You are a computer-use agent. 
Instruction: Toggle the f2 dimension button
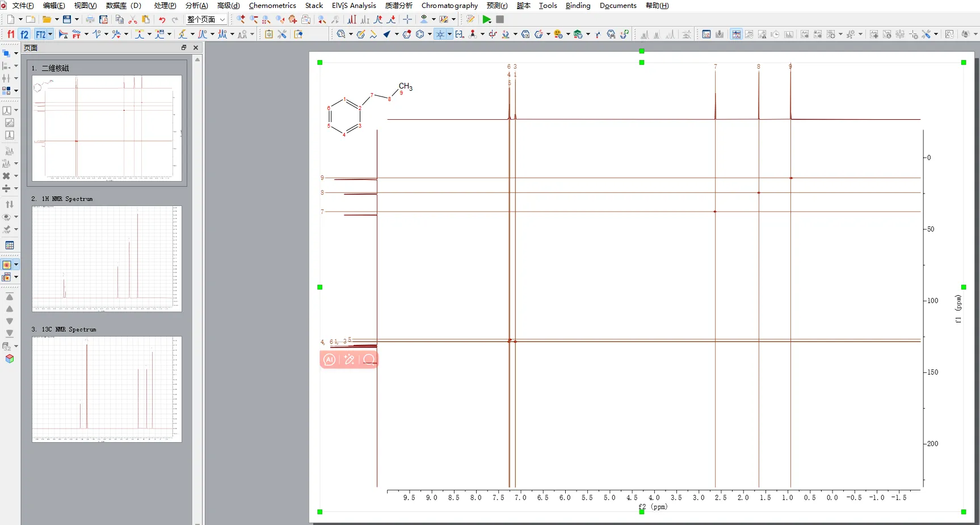pyautogui.click(x=24, y=34)
